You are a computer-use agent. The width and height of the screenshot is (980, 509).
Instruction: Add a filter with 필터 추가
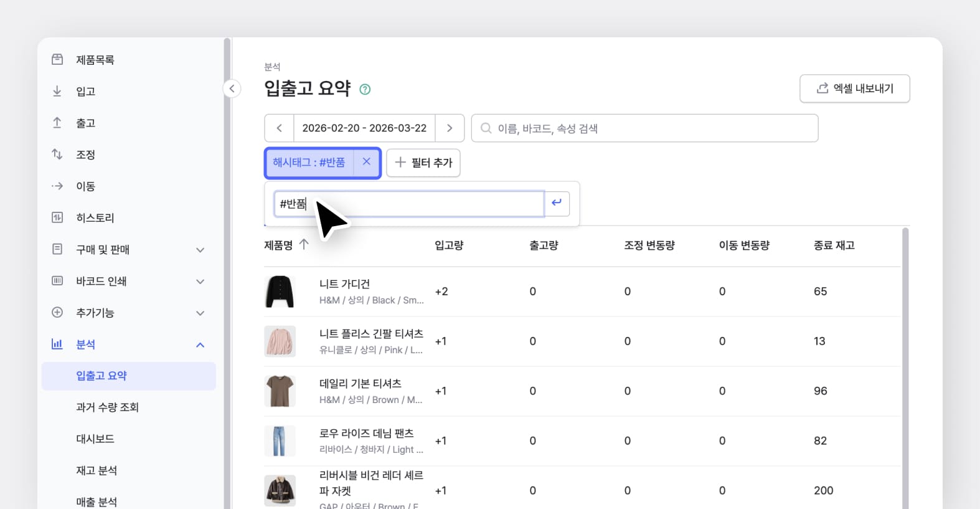click(423, 163)
